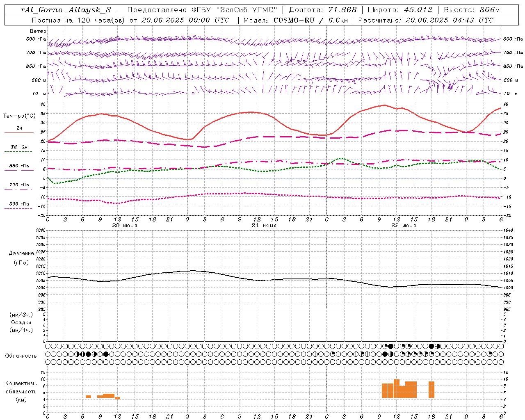This screenshot has width=525, height=420.
Task: Click the Модель COSMO-RU / 6.6км label
Action: [x=296, y=20]
